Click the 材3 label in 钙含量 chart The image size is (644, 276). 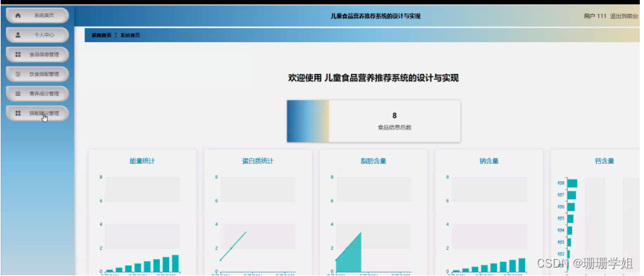[x=561, y=242]
